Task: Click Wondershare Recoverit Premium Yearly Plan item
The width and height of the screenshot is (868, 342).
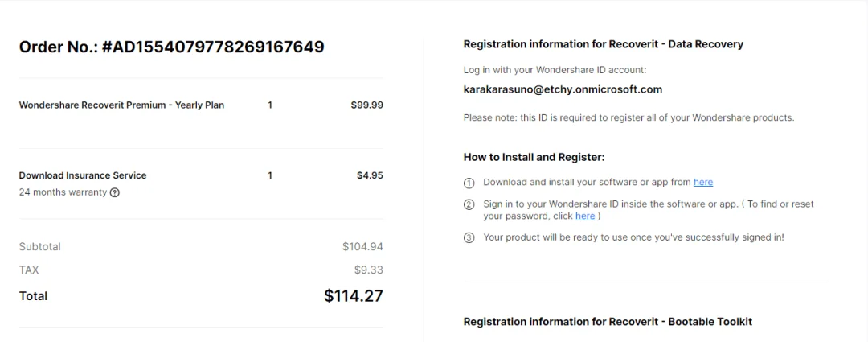Action: point(122,105)
